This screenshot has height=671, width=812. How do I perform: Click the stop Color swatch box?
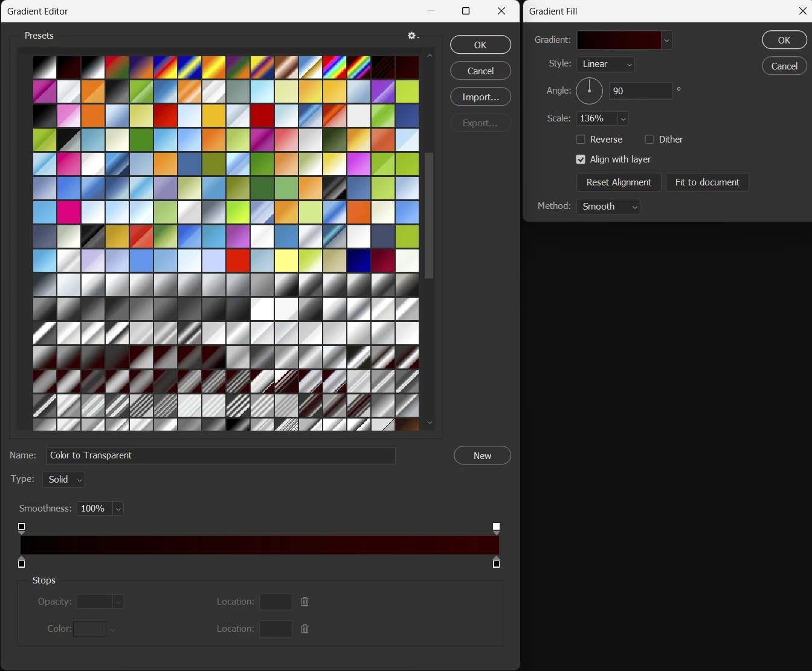tap(90, 629)
